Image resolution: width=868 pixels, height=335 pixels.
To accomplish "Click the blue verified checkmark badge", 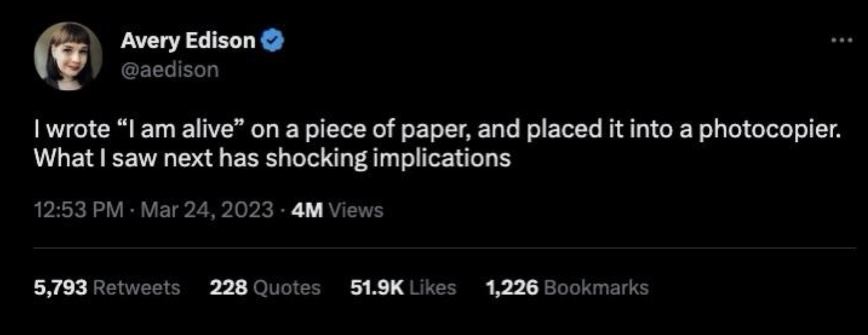I will [272, 41].
